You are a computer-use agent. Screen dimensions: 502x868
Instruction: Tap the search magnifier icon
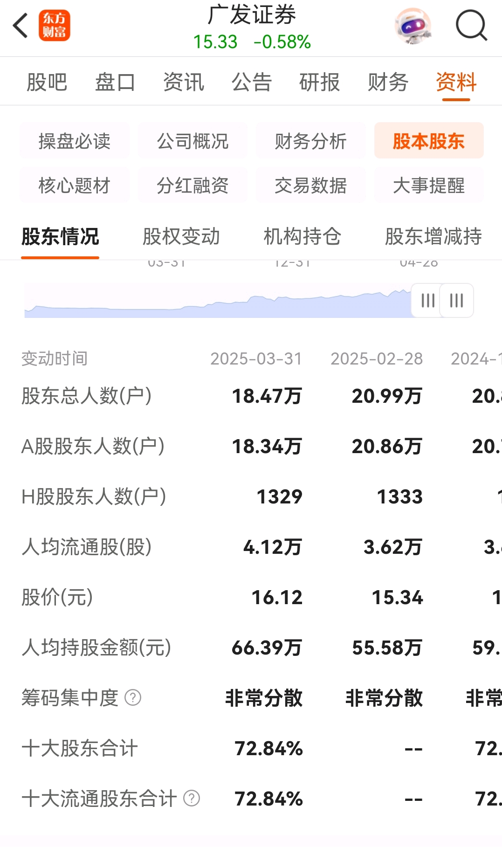point(471,26)
